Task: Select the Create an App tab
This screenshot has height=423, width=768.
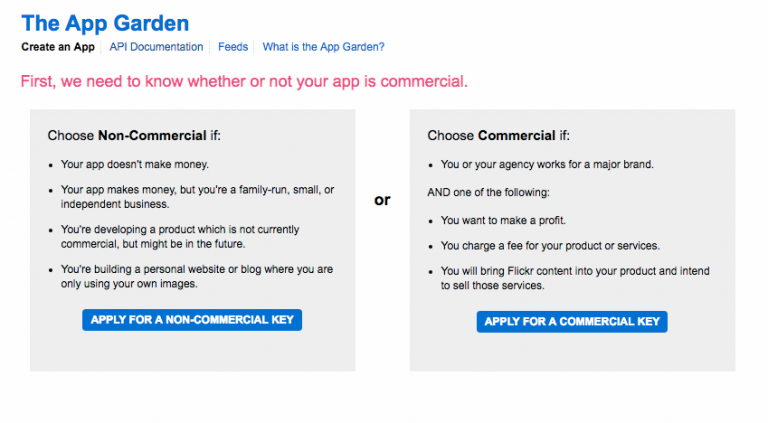Action: click(58, 47)
